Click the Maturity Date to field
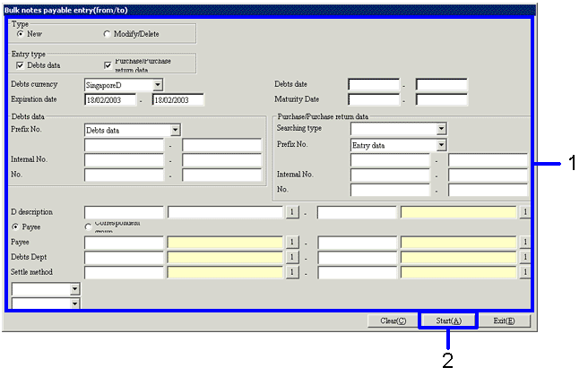 click(442, 100)
